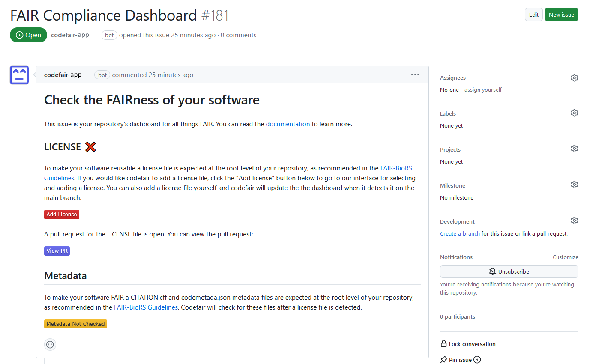Click the 0 participants text
Image resolution: width=590 pixels, height=364 pixels.
click(x=458, y=317)
